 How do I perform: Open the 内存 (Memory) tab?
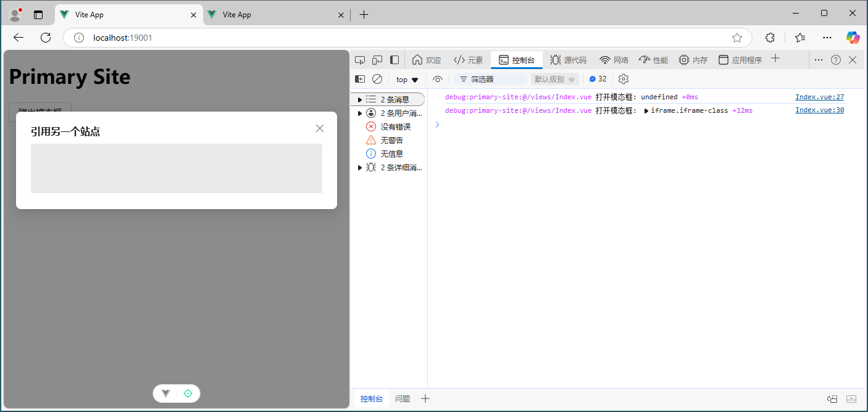coord(693,60)
